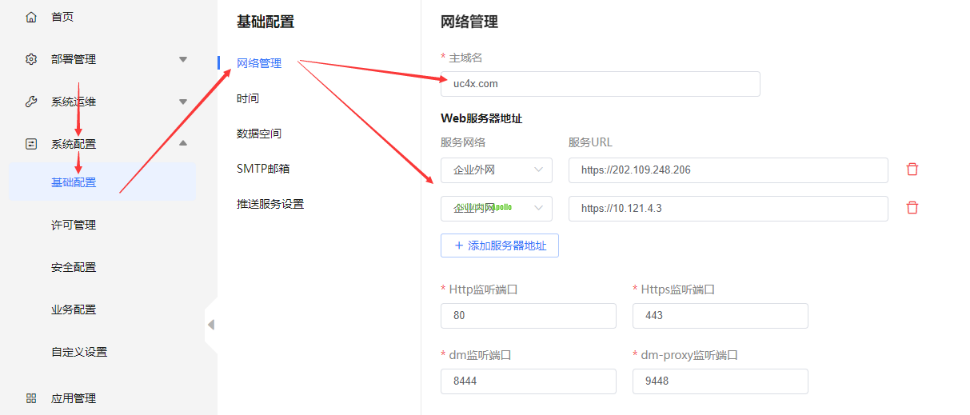Select 许可管理 in the sidebar
The image size is (970, 415).
point(73,225)
